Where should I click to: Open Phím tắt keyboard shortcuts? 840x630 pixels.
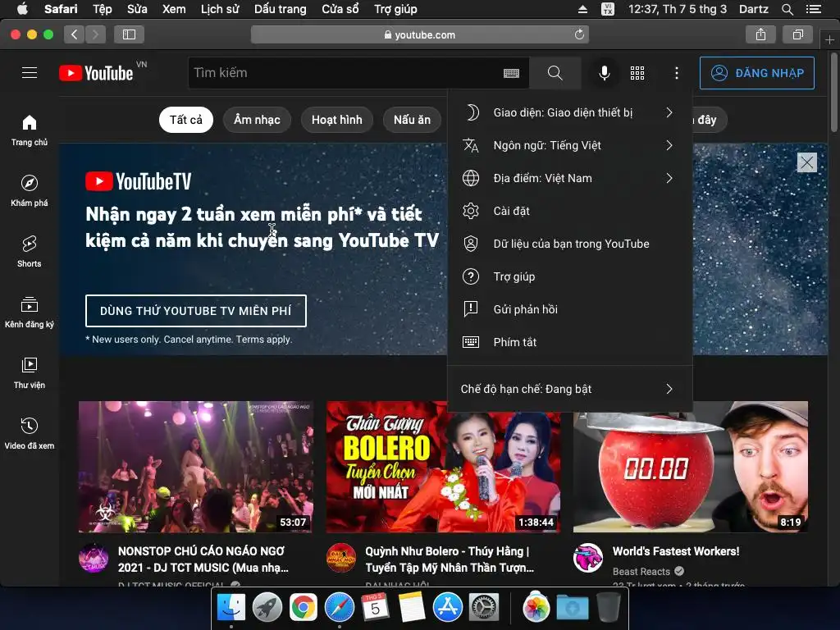pyautogui.click(x=570, y=342)
